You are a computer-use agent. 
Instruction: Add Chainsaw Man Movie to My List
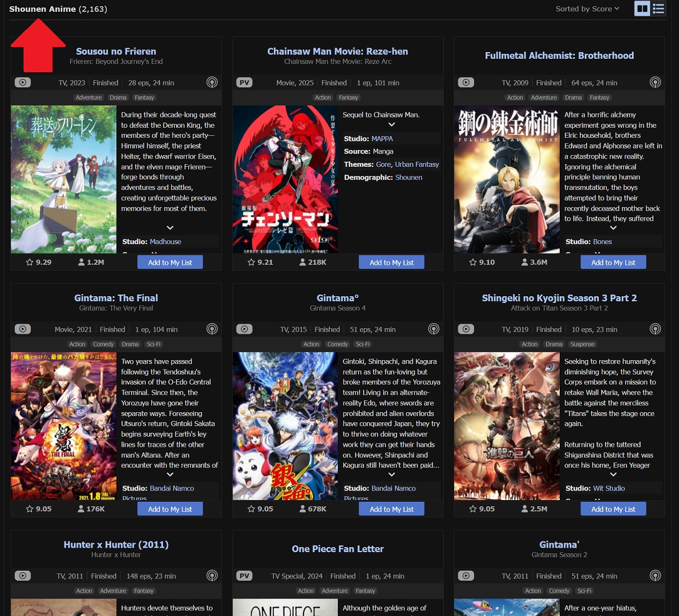point(392,262)
